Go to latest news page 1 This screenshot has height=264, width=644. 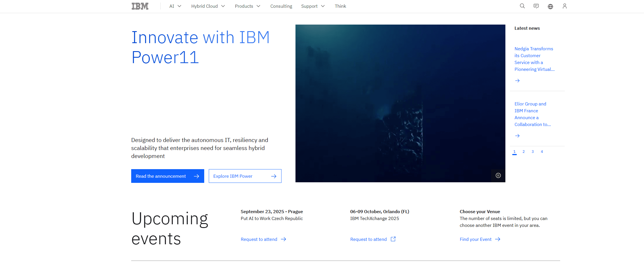515,152
